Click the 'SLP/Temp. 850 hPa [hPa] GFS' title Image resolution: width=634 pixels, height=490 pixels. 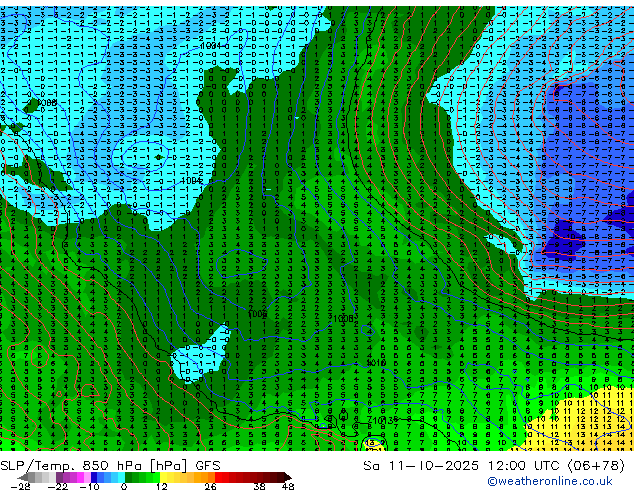point(110,466)
